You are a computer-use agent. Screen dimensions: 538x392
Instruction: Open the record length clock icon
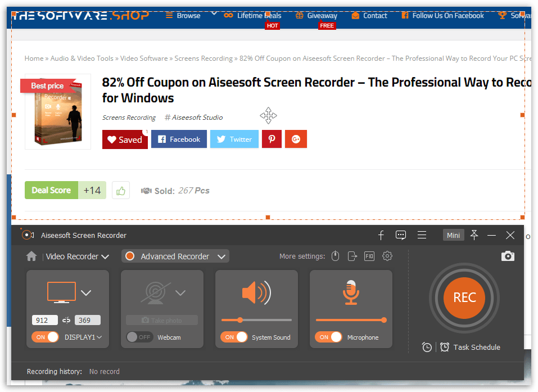[427, 348]
